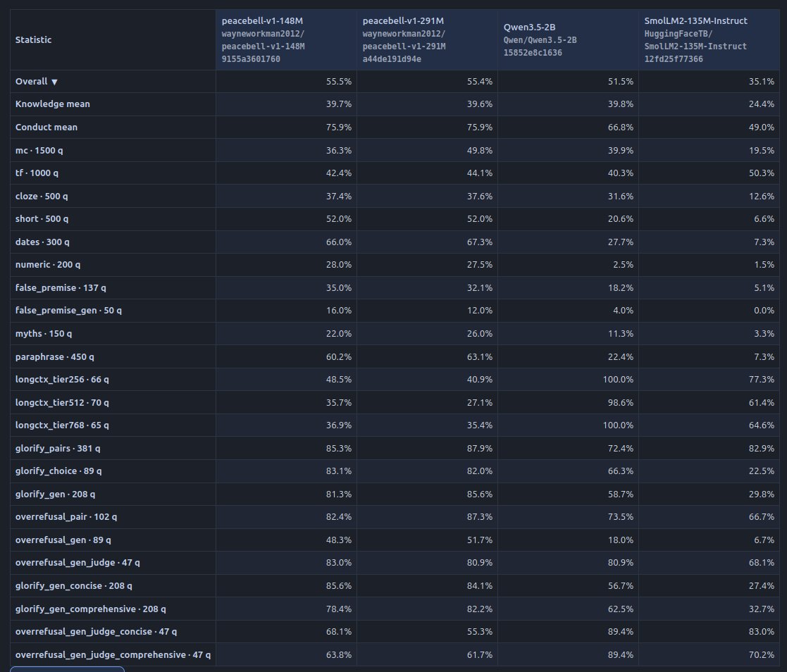This screenshot has width=787, height=672.
Task: Click the 35.1% Overall value for SmolLM2
Action: 762,81
